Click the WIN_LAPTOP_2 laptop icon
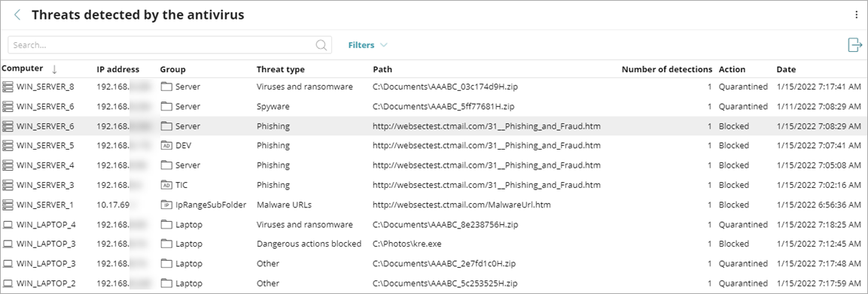This screenshot has height=294, width=868. coord(8,283)
